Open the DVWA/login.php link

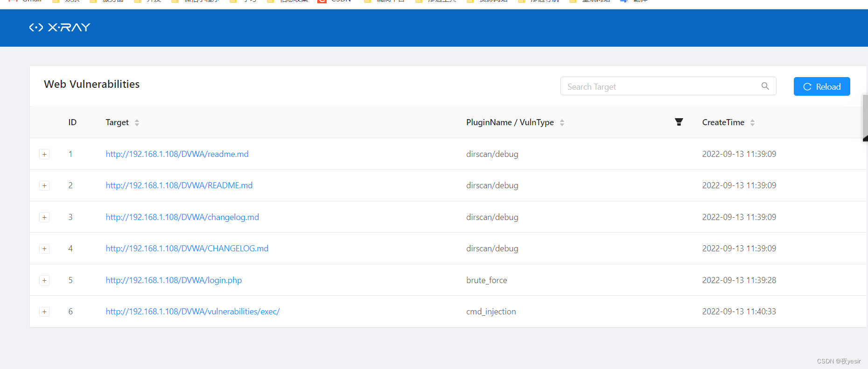coord(174,280)
